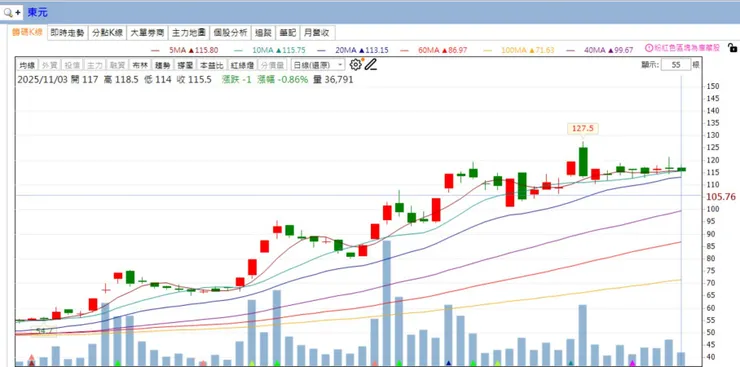Switch to the 即時走勢 tab
This screenshot has height=367, width=740.
point(67,33)
